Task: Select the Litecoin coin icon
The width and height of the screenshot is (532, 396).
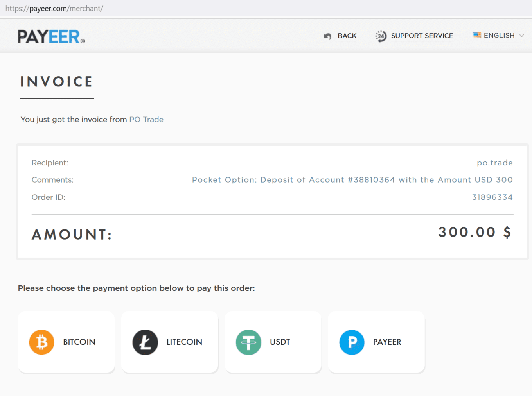Action: [x=145, y=342]
